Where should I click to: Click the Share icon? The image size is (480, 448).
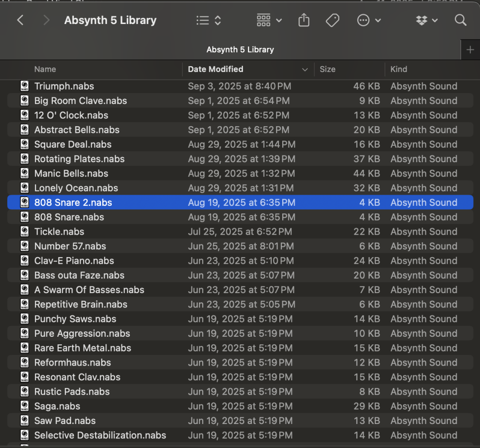click(304, 20)
